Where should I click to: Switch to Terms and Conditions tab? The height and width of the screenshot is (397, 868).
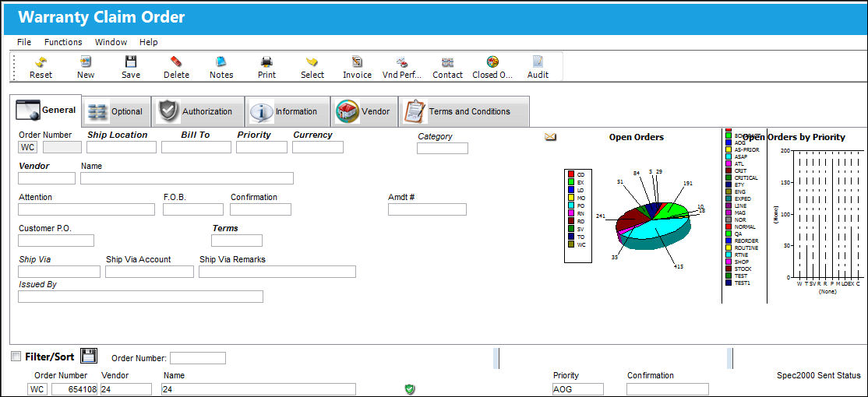464,111
